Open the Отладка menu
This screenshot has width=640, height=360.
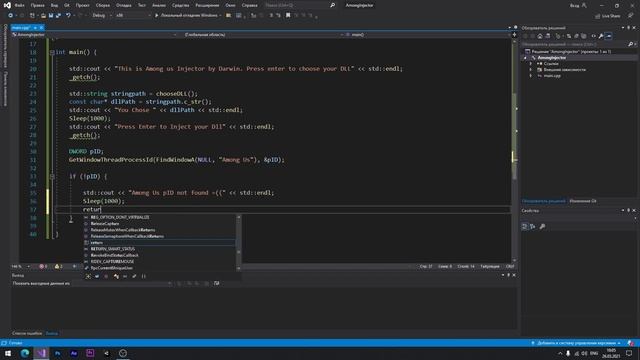124,5
